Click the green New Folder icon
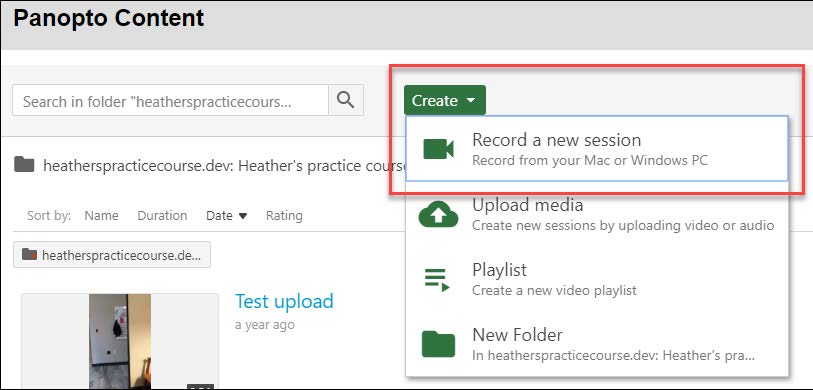Image resolution: width=813 pixels, height=390 pixels. (x=438, y=344)
